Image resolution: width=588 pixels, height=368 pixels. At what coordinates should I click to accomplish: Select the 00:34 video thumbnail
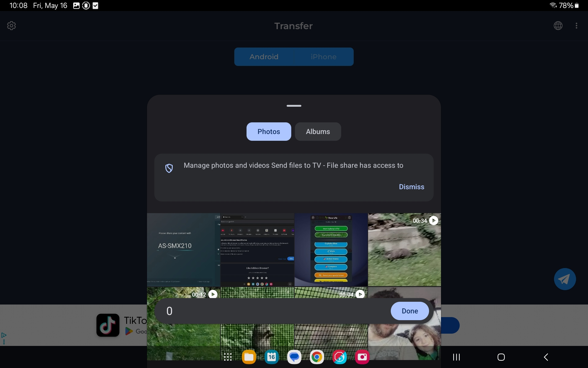click(x=404, y=250)
